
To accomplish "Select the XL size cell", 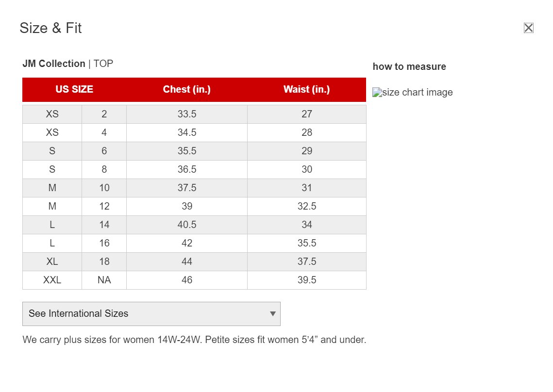I will [x=52, y=261].
